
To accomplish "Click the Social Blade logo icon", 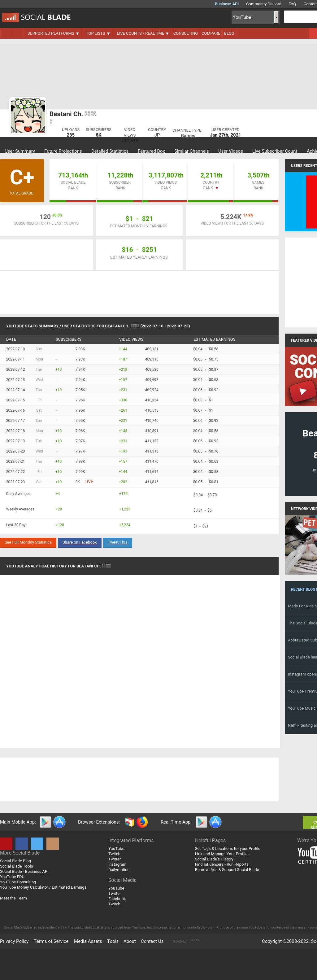I will [10, 17].
